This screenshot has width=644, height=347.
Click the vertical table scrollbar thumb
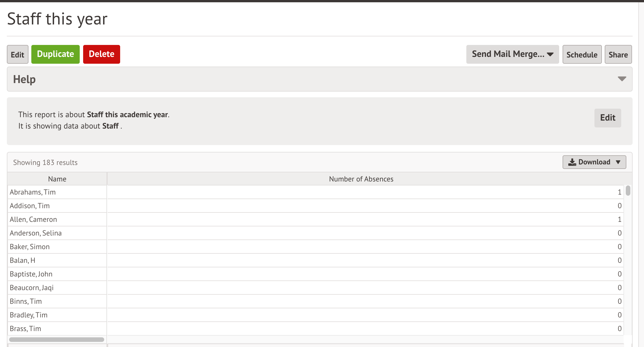(x=628, y=191)
